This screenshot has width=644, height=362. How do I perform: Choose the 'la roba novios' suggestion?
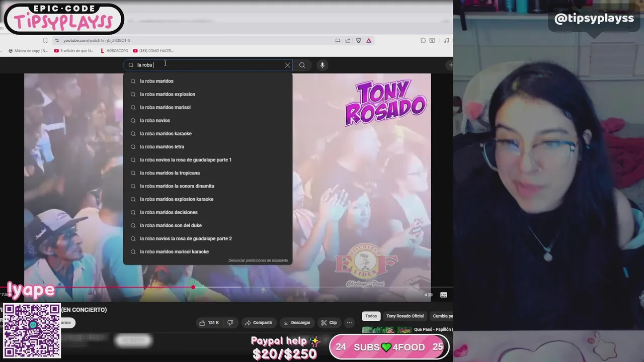tap(207, 120)
